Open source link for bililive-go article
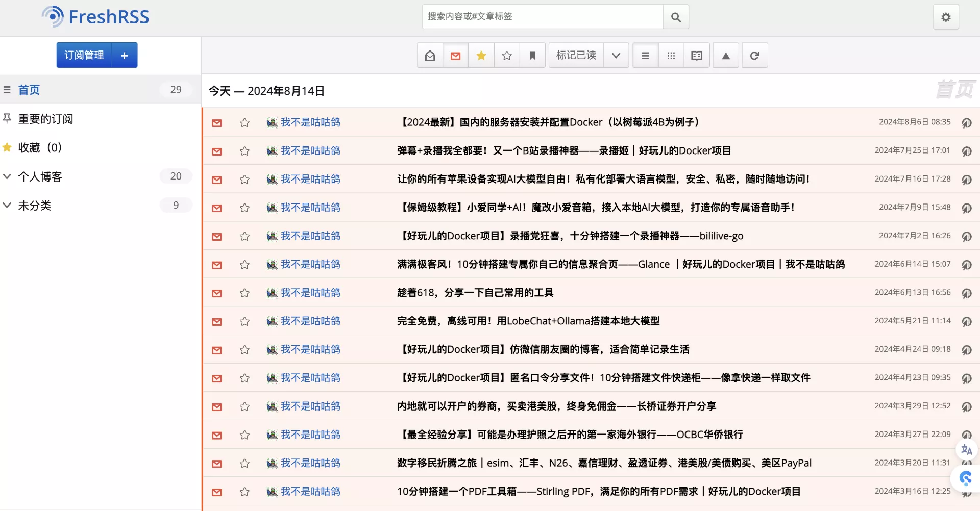Viewport: 980px width, 511px height. [x=966, y=237]
